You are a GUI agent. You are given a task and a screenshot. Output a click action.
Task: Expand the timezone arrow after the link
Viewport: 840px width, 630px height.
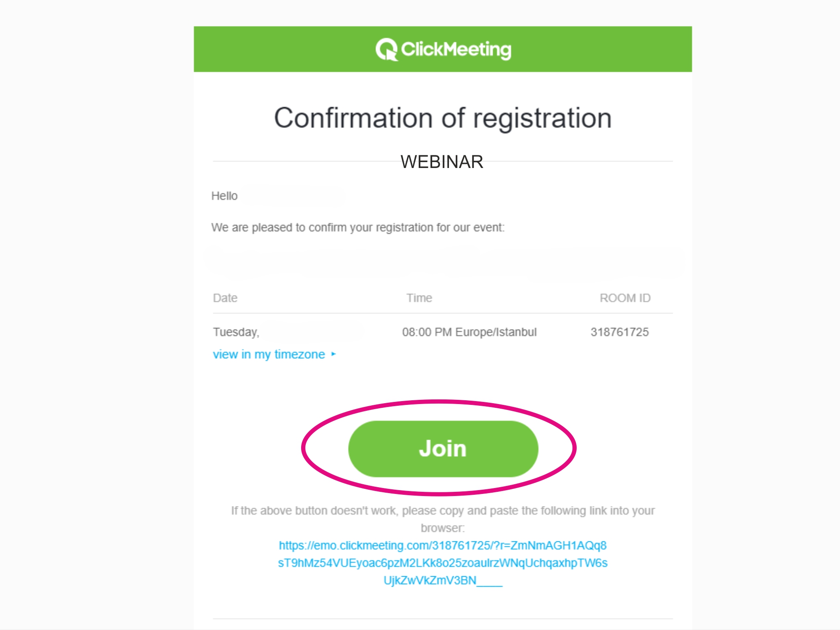[333, 354]
